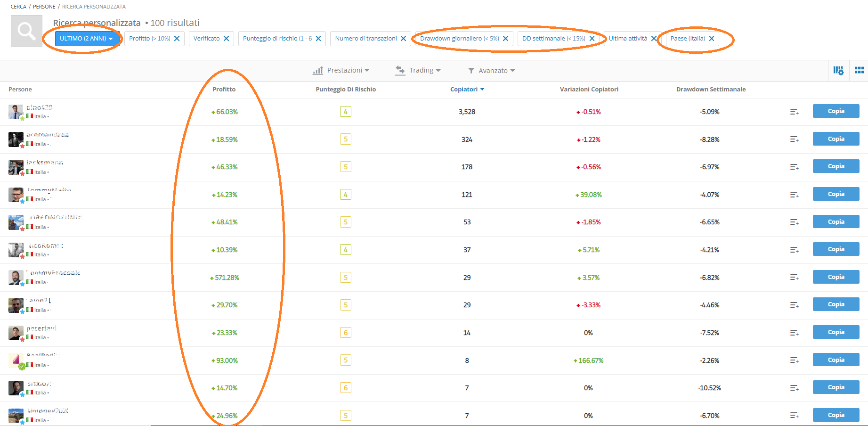Click risk score 6 in 23.33% profit row
The image size is (868, 426).
pyautogui.click(x=346, y=333)
